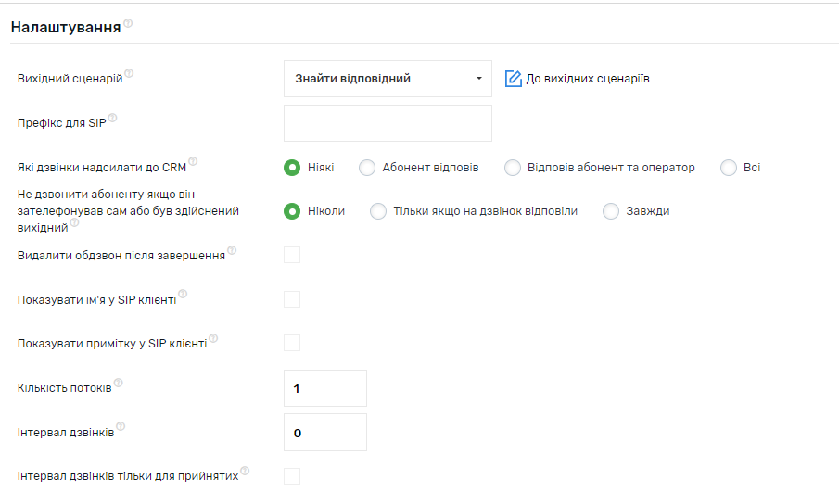Viewport: 839px width, 504px height.
Task: Pick the Тільки якщо на дзвінок відповіли option
Action: tap(378, 211)
